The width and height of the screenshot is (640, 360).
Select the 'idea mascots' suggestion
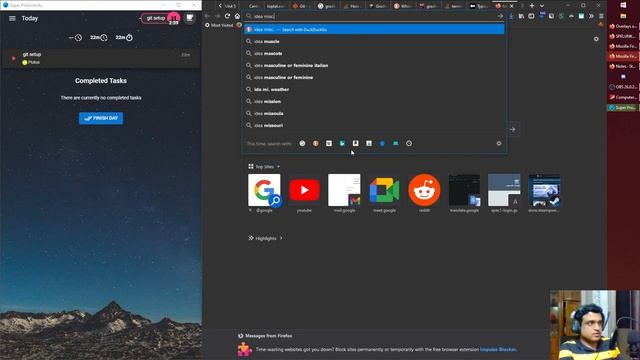click(374, 53)
